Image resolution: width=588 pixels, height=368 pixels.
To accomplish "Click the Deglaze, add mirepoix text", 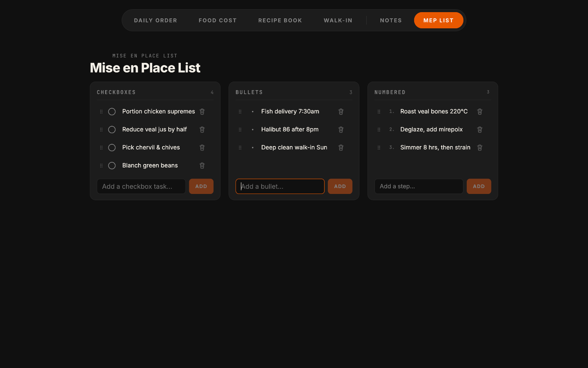I will pyautogui.click(x=431, y=130).
